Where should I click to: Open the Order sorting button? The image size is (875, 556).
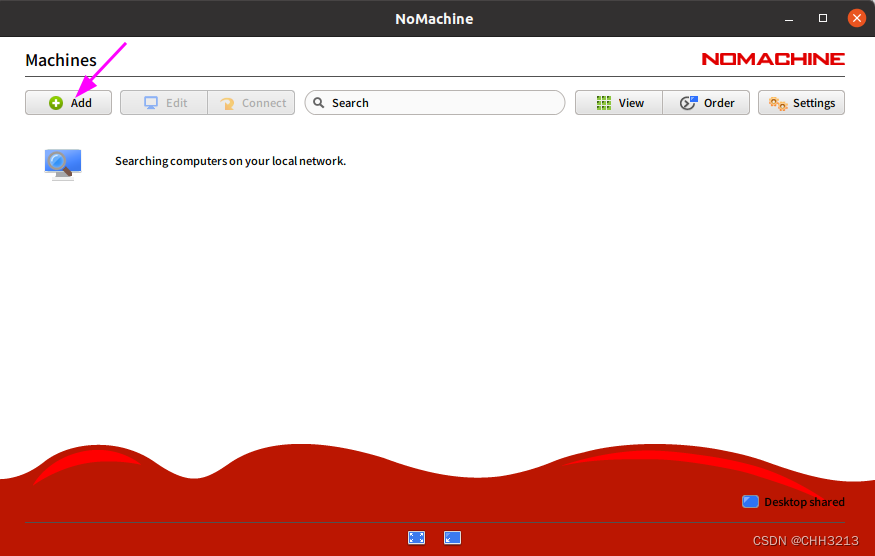pyautogui.click(x=706, y=103)
